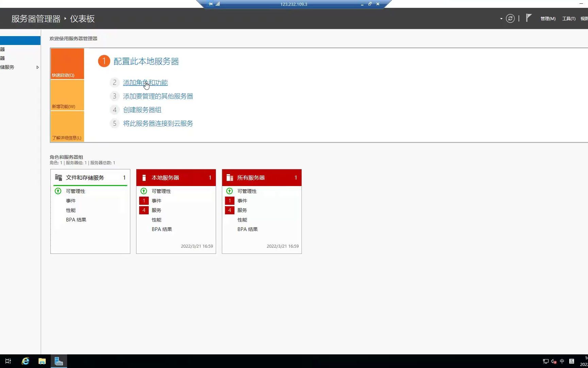588x368 pixels.
Task: Open the 工具(T) menu
Action: 568,18
